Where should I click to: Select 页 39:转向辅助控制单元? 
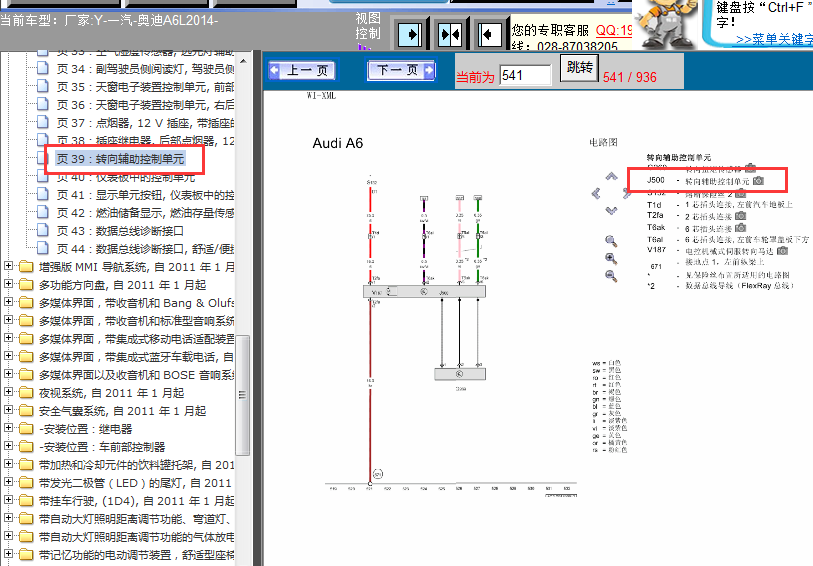coord(121,159)
